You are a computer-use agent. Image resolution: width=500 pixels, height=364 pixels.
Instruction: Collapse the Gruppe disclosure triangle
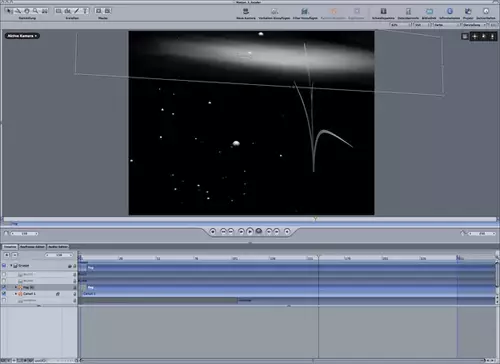[11, 266]
